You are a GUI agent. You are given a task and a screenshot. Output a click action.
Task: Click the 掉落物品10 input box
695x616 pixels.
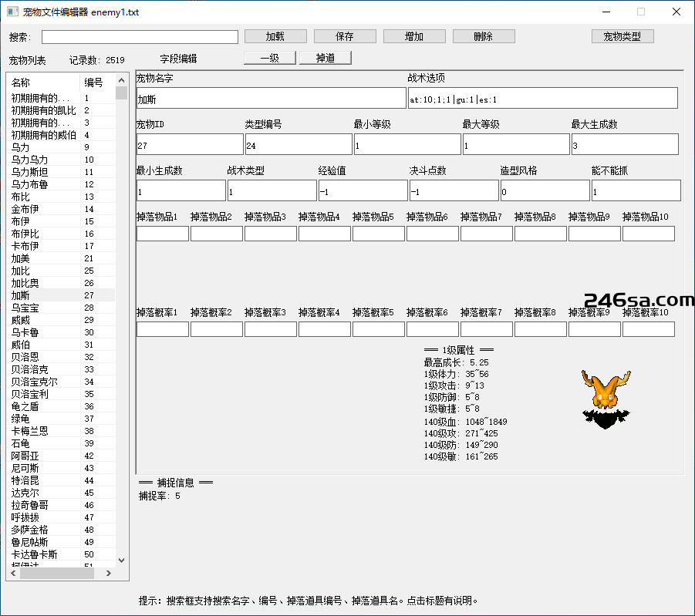coord(649,234)
